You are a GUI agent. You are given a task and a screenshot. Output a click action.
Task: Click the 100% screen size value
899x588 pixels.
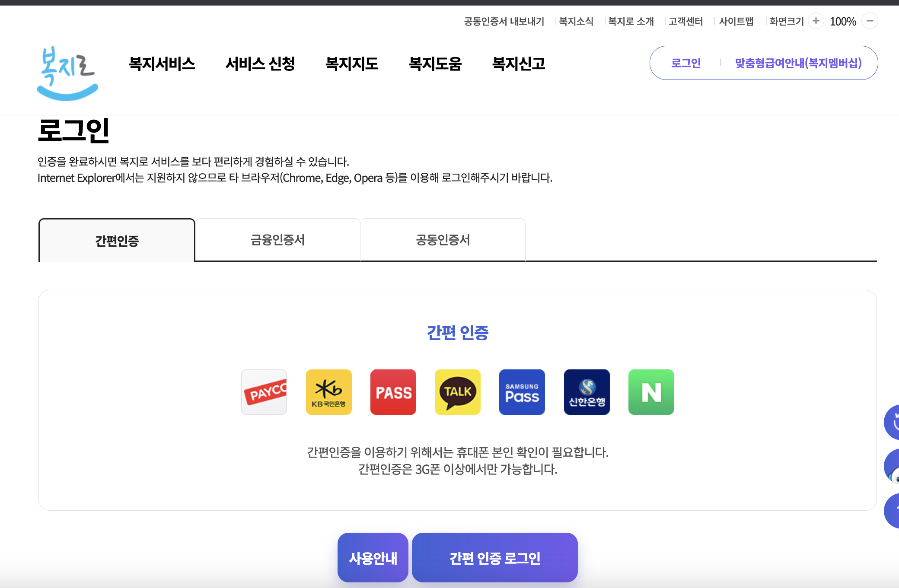[843, 21]
